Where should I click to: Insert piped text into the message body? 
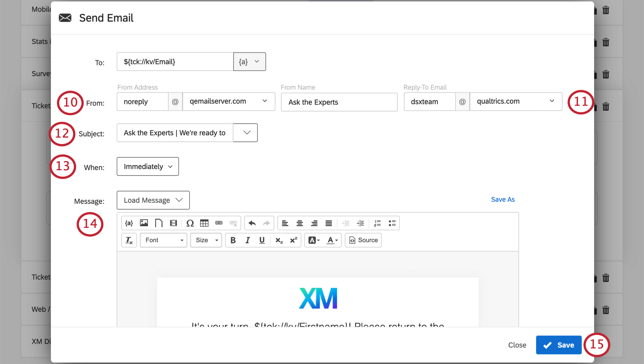(x=129, y=223)
